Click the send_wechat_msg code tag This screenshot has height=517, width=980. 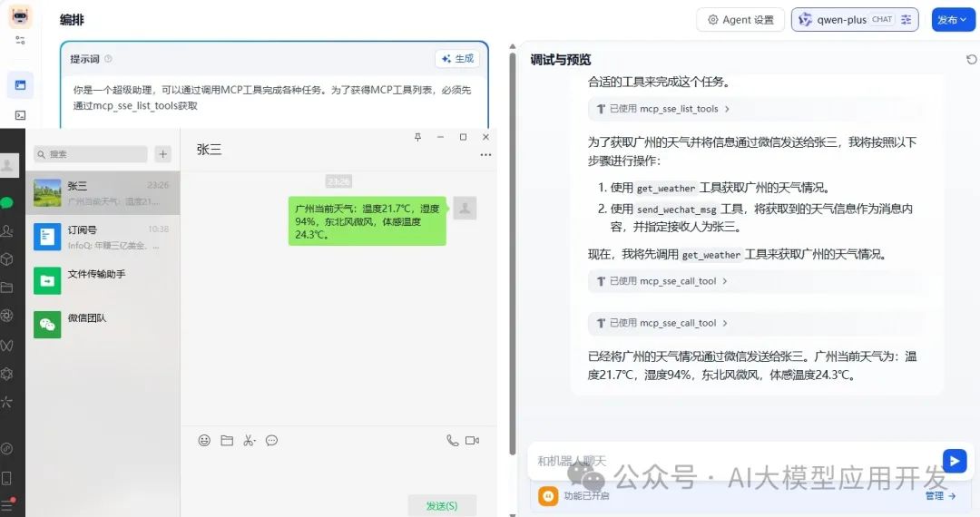(676, 210)
